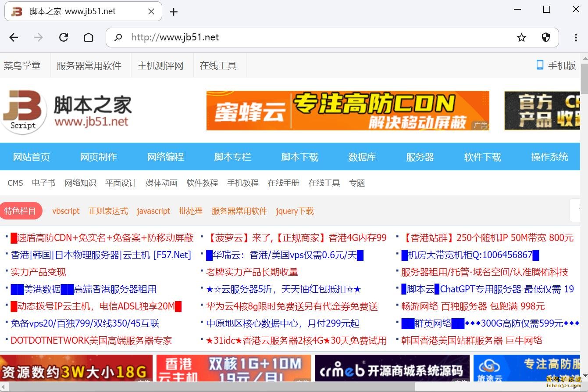588x392 pixels.
Task: Open the shield security icon
Action: click(546, 38)
